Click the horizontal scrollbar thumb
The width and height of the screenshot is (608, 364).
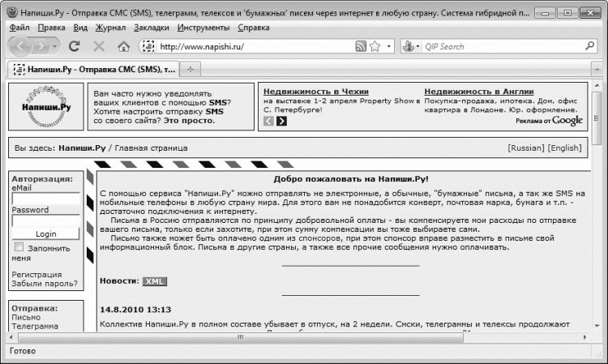click(x=241, y=337)
